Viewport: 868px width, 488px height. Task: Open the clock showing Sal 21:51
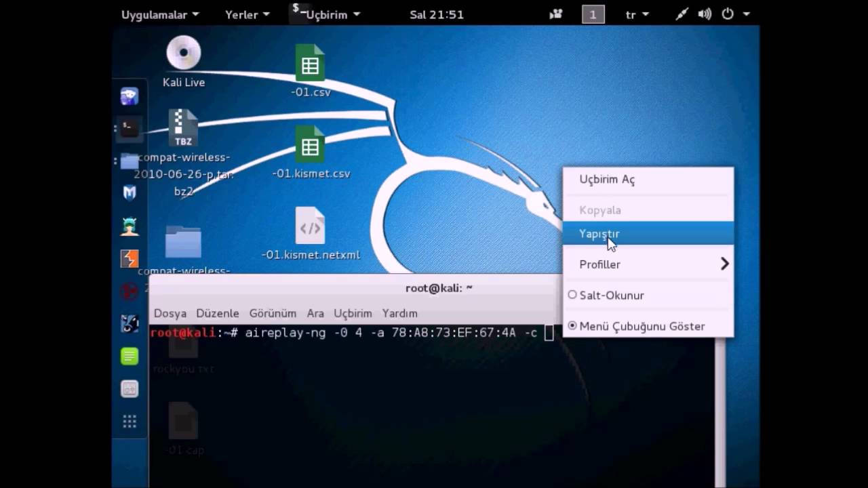pyautogui.click(x=437, y=14)
